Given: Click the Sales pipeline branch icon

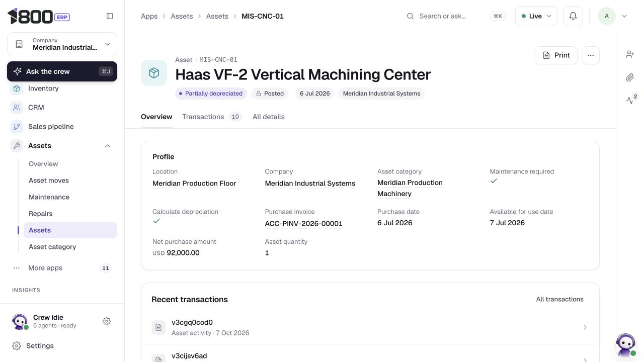Looking at the screenshot, I should [17, 127].
